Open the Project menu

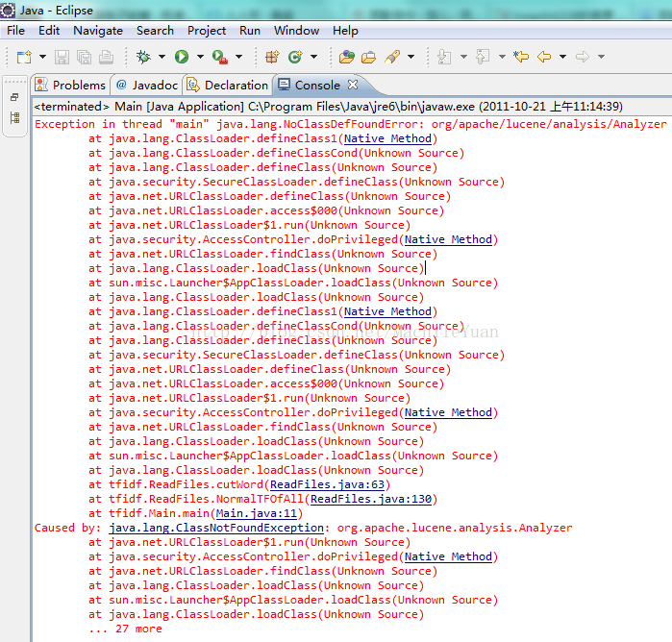[207, 31]
